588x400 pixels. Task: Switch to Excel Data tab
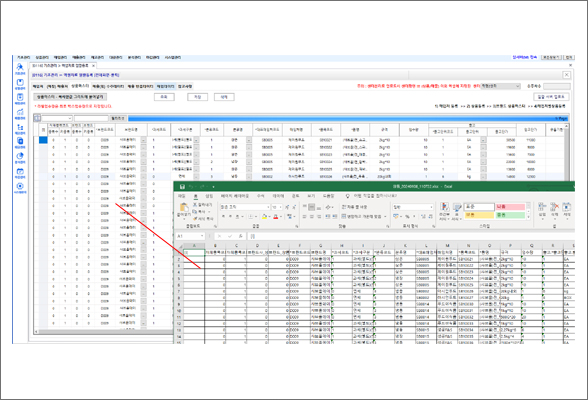pos(278,196)
